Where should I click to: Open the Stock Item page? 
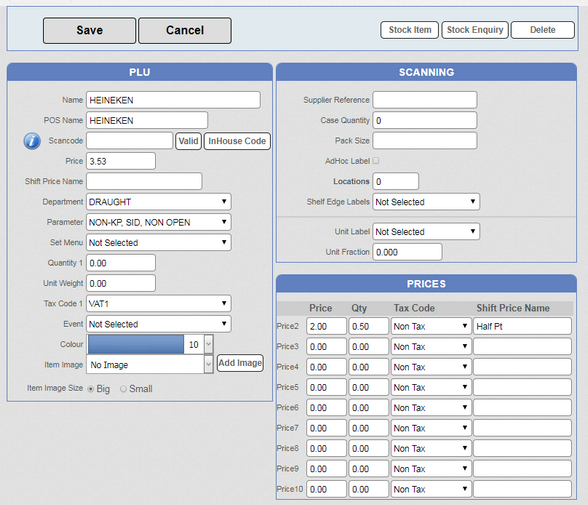[x=410, y=30]
